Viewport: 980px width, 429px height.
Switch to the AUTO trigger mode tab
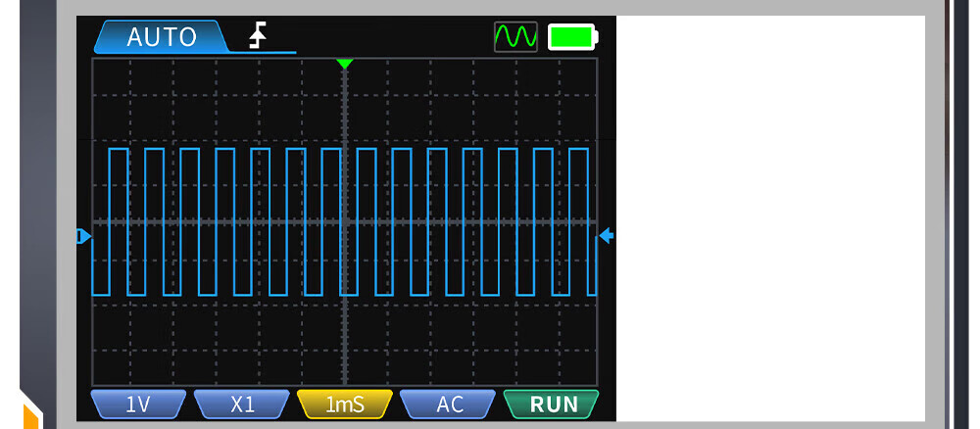click(161, 37)
